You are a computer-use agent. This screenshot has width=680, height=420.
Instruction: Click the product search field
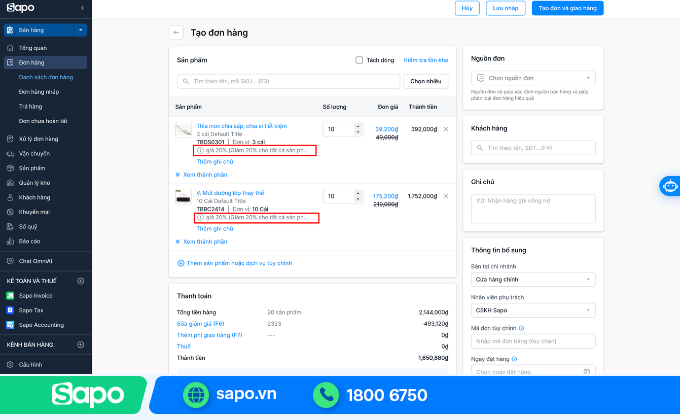(288, 81)
